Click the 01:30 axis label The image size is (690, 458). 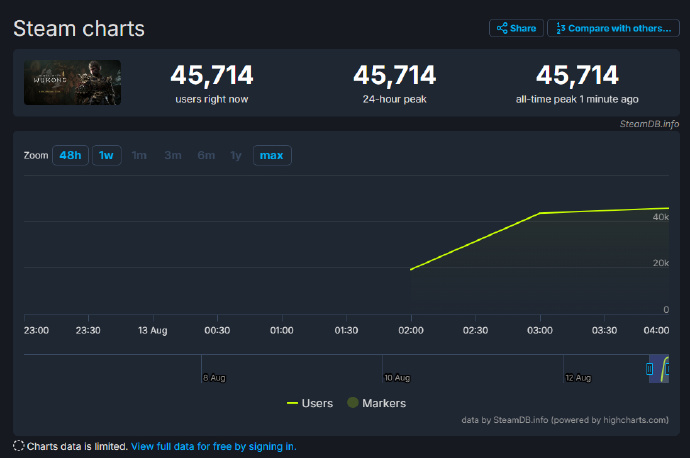(x=346, y=330)
